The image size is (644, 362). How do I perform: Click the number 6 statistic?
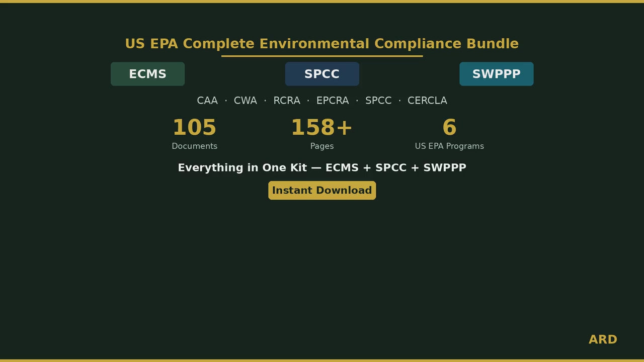pos(449,128)
